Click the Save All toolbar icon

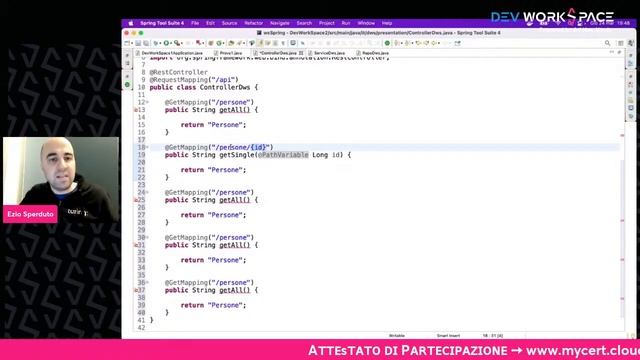[146, 43]
